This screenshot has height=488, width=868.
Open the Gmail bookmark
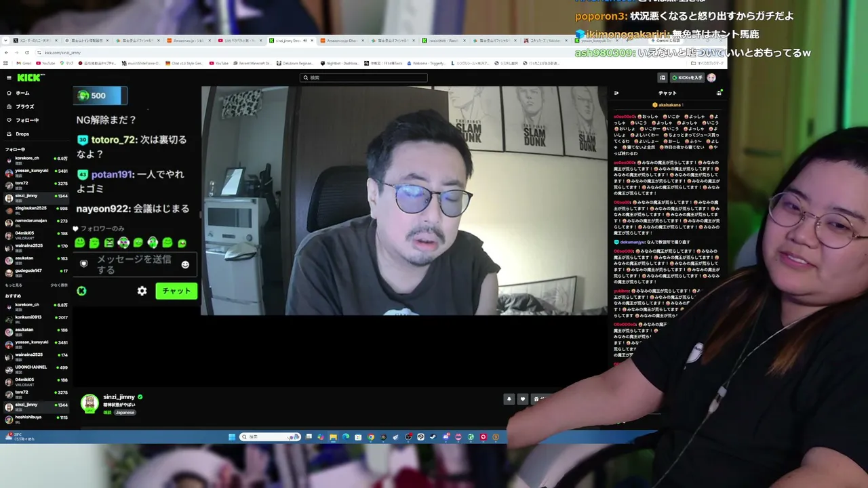pos(24,64)
